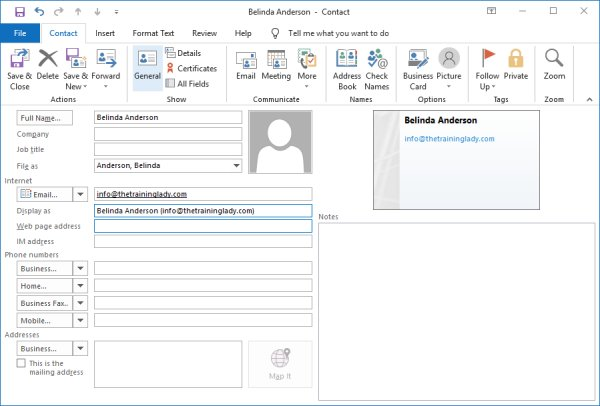
Task: Click into the Job title field
Action: [168, 150]
